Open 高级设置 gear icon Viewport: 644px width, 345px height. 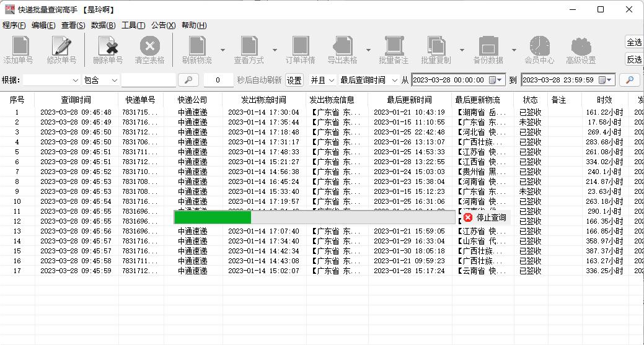tap(581, 46)
